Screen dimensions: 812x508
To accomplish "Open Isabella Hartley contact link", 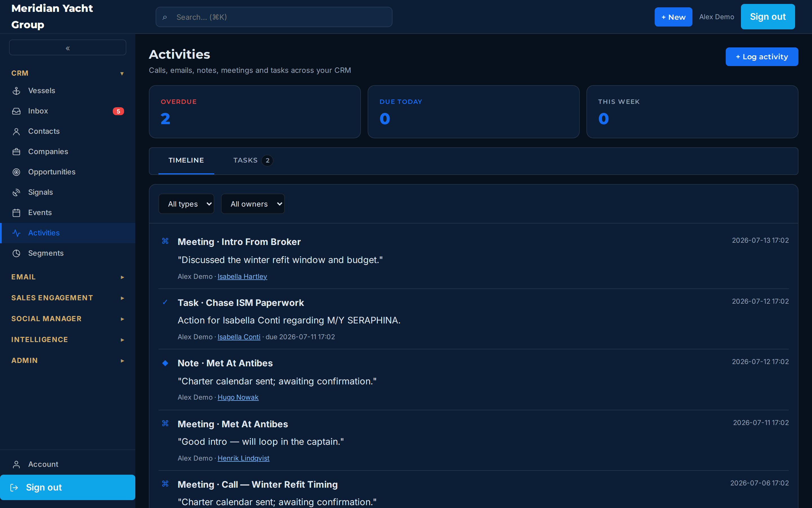I will click(242, 277).
